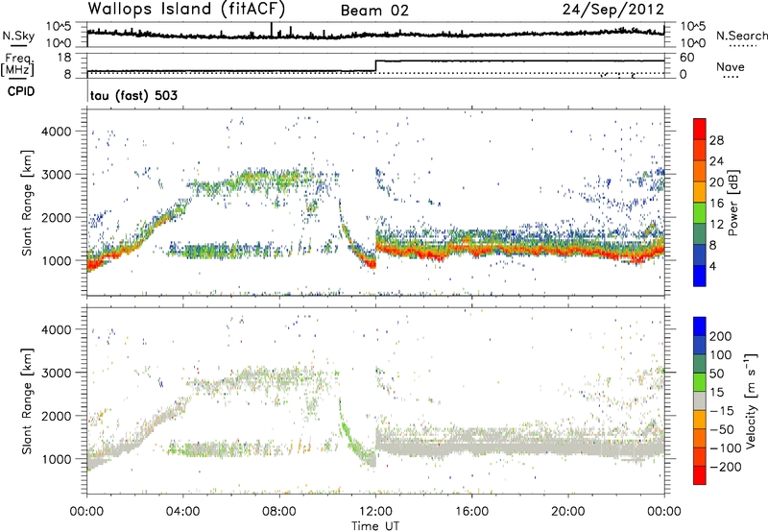Click the "−100" value on Velocity scale
Viewport: 768px width, 532px height.
coord(726,448)
